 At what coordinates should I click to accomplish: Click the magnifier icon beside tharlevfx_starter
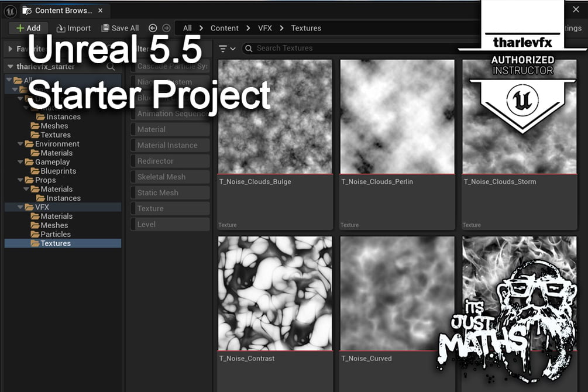111,67
